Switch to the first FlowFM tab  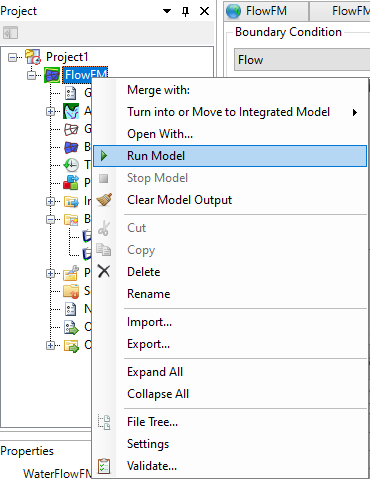[x=266, y=11]
